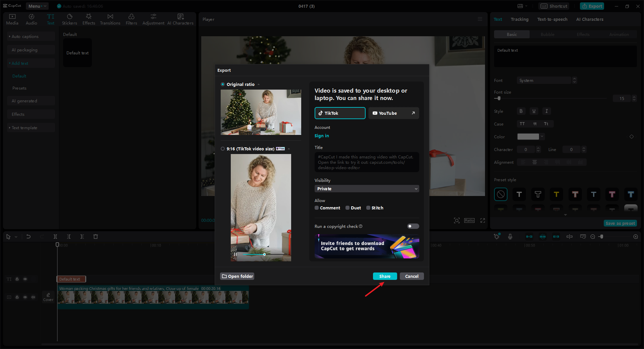Apply Bold text style

521,111
